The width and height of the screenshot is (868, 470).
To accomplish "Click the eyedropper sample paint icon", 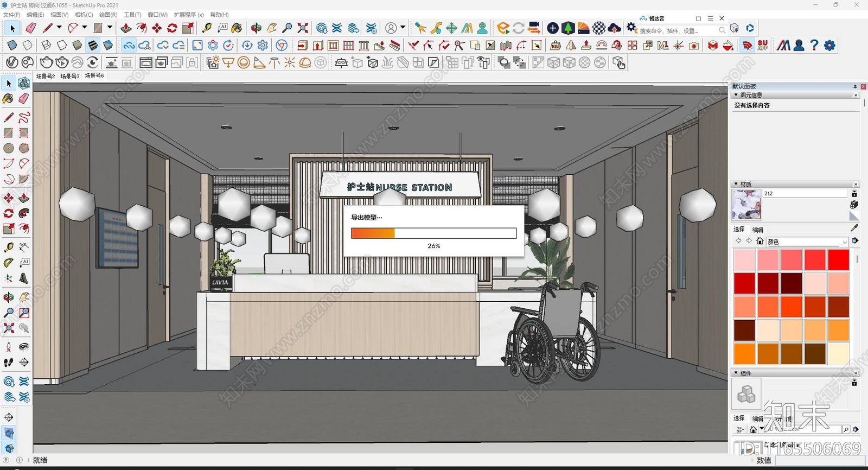I will pyautogui.click(x=854, y=228).
